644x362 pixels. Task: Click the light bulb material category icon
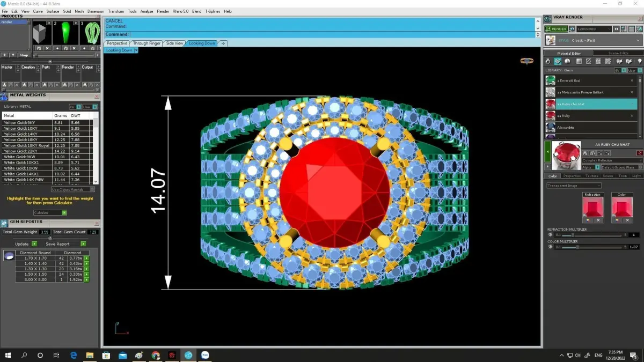click(639, 61)
